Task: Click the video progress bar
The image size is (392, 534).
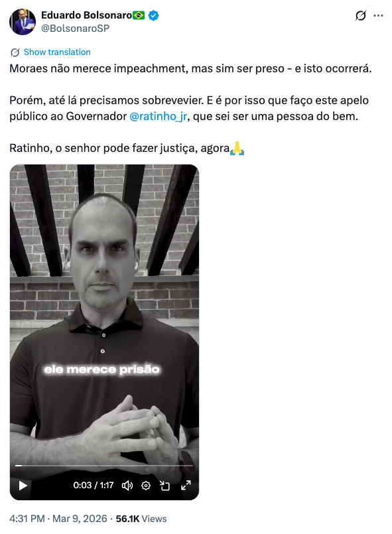Action: [x=104, y=465]
